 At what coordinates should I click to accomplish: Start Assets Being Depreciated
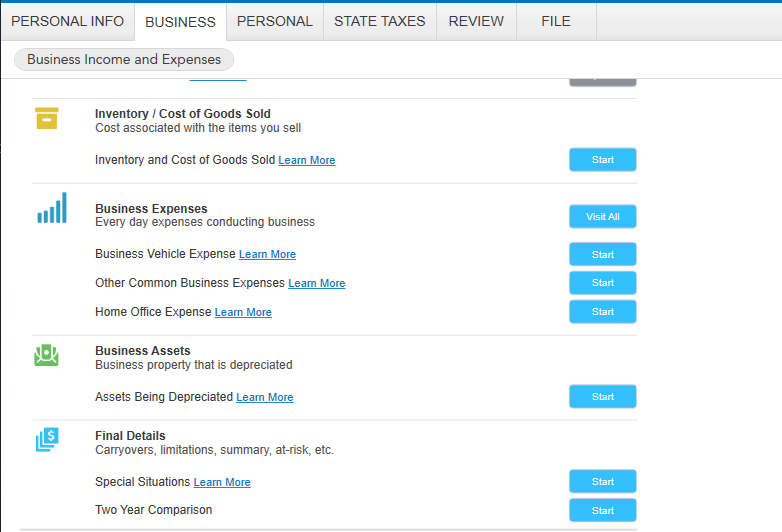[x=602, y=397]
